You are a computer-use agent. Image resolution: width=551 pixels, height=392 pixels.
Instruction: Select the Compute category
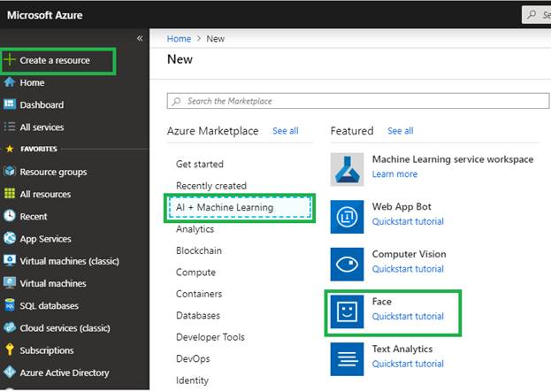(195, 273)
